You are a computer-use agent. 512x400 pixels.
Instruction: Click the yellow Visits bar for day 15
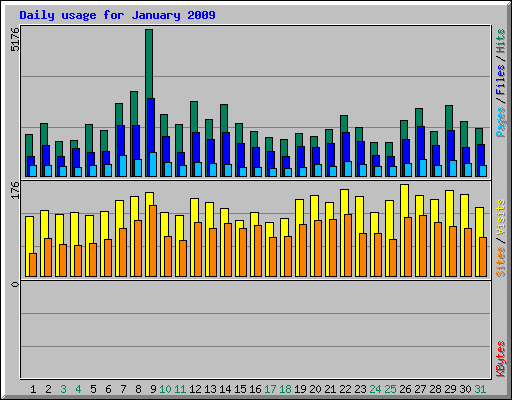click(239, 224)
